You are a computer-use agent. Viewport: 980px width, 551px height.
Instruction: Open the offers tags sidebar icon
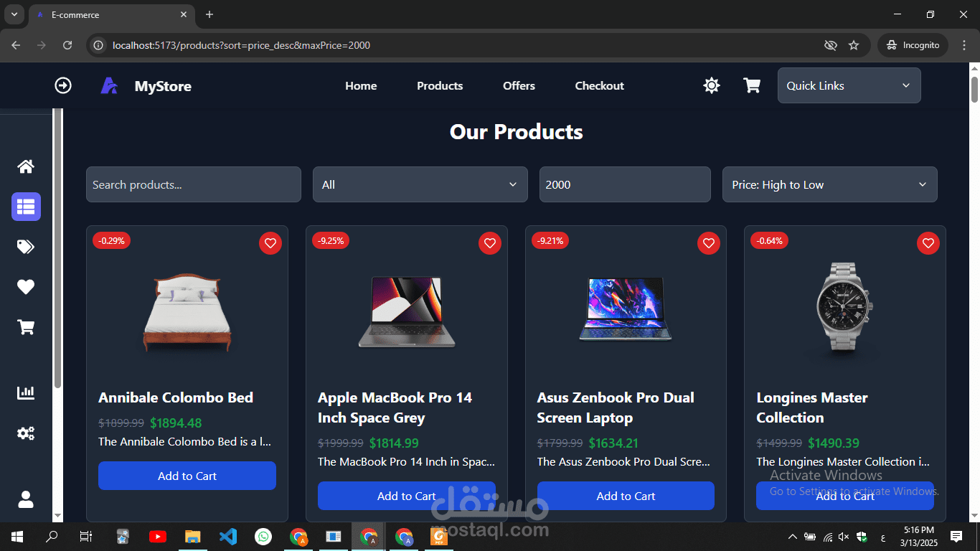[x=26, y=247]
